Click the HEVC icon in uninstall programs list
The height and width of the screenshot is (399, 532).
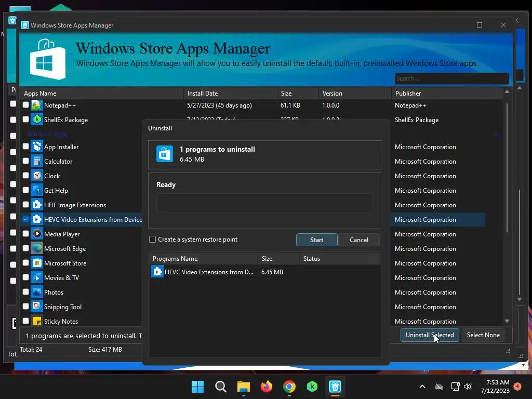157,272
